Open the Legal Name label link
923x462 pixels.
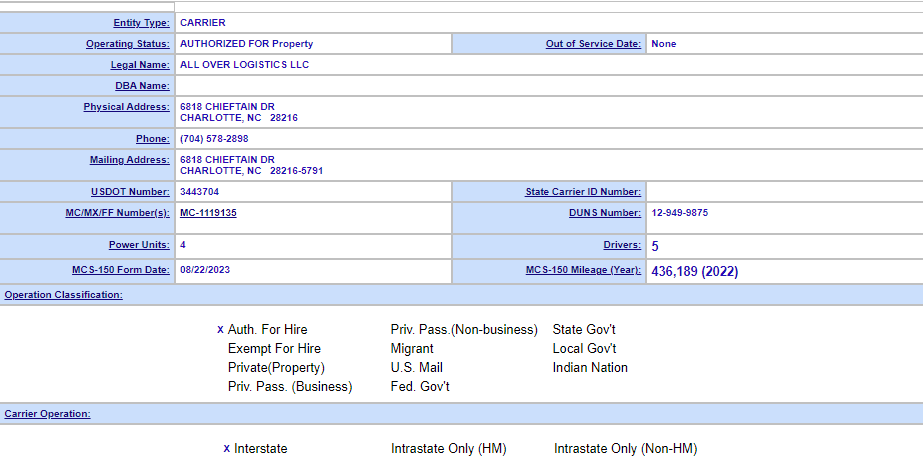140,65
